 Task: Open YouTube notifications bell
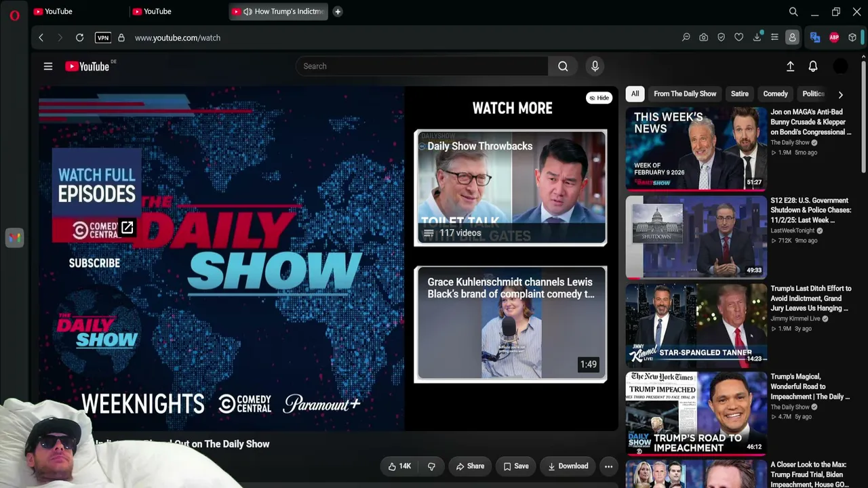click(813, 66)
